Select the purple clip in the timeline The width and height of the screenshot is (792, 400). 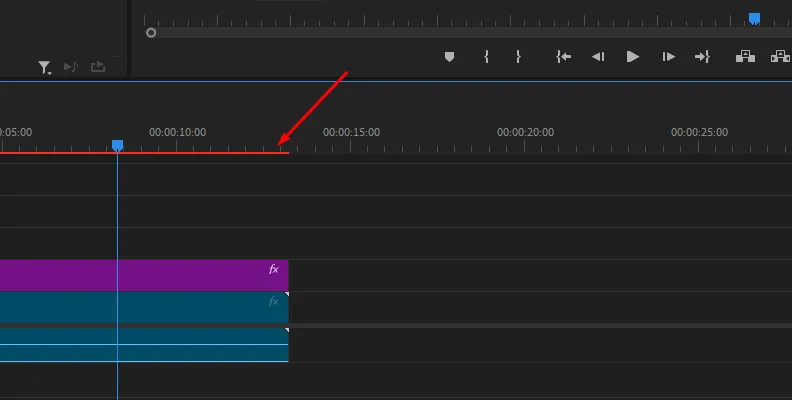pyautogui.click(x=144, y=275)
